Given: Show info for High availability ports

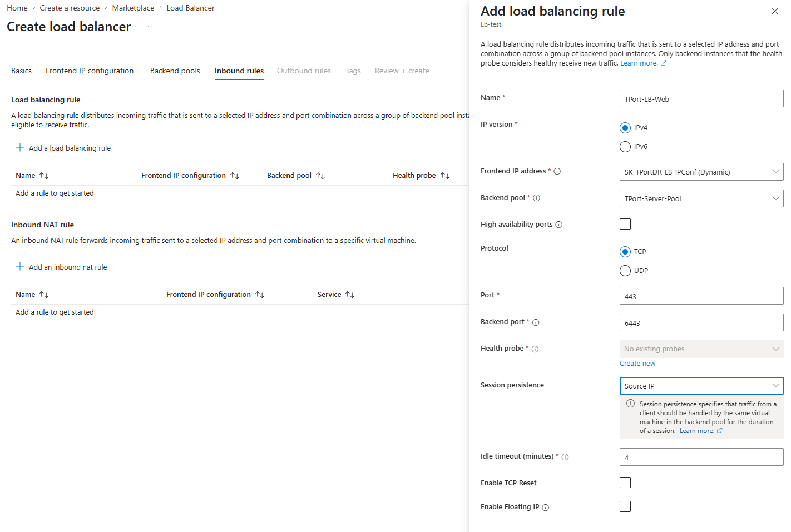Looking at the screenshot, I should point(559,225).
